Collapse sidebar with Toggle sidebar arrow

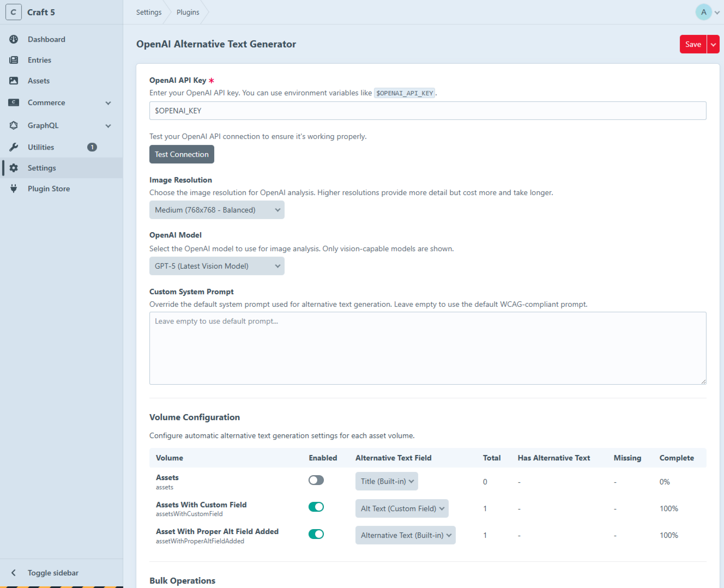[13, 573]
